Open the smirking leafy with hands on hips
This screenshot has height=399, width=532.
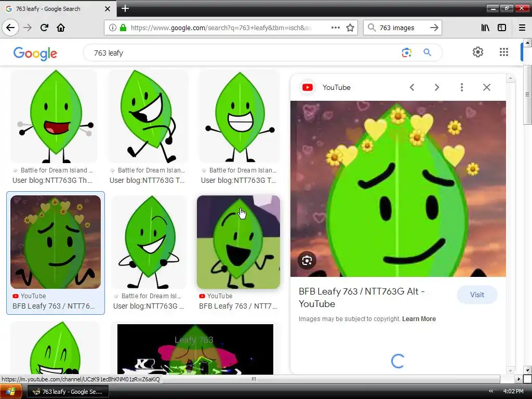pyautogui.click(x=149, y=242)
